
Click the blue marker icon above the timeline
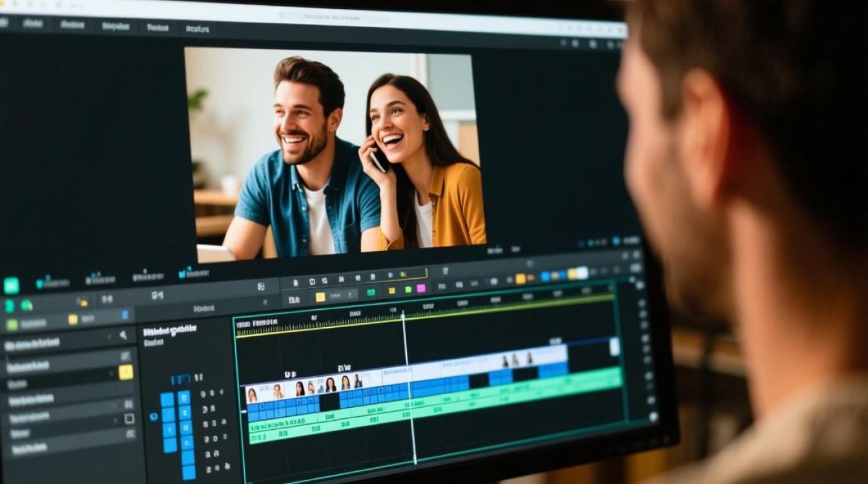[x=546, y=276]
